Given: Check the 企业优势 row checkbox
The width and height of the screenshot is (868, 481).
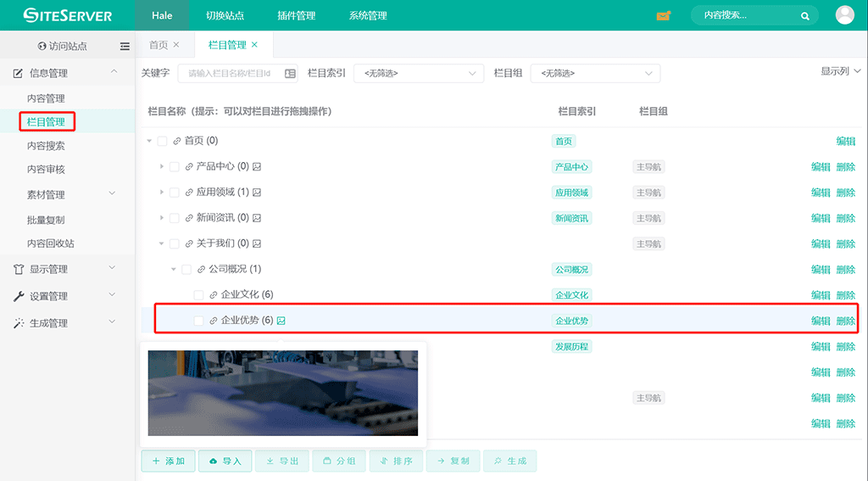Looking at the screenshot, I should (x=198, y=321).
